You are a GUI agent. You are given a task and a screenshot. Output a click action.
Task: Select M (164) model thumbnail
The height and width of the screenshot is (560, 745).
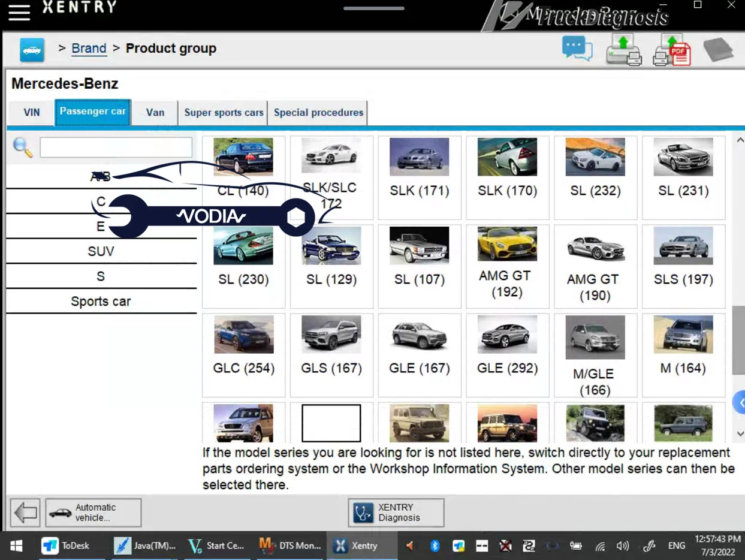683,355
